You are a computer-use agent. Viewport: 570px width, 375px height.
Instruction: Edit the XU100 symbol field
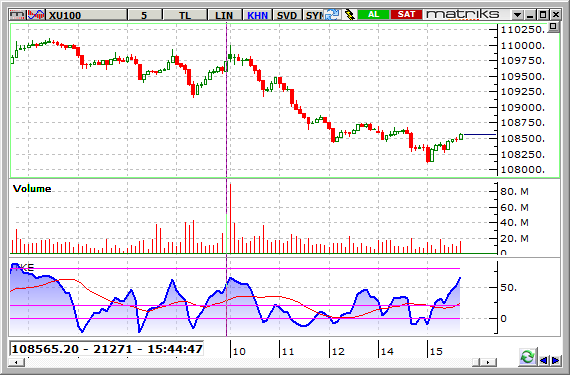[87, 15]
